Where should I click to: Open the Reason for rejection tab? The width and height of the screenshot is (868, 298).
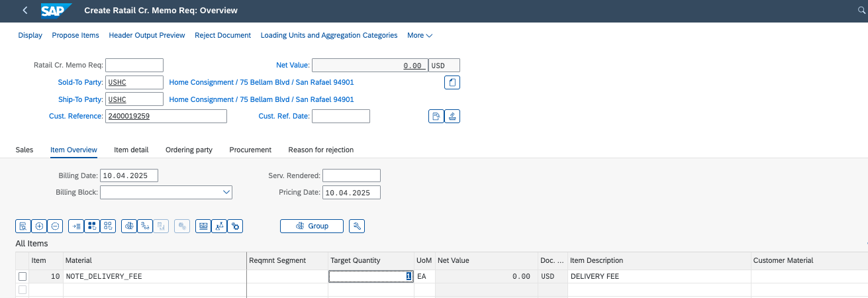pos(320,150)
